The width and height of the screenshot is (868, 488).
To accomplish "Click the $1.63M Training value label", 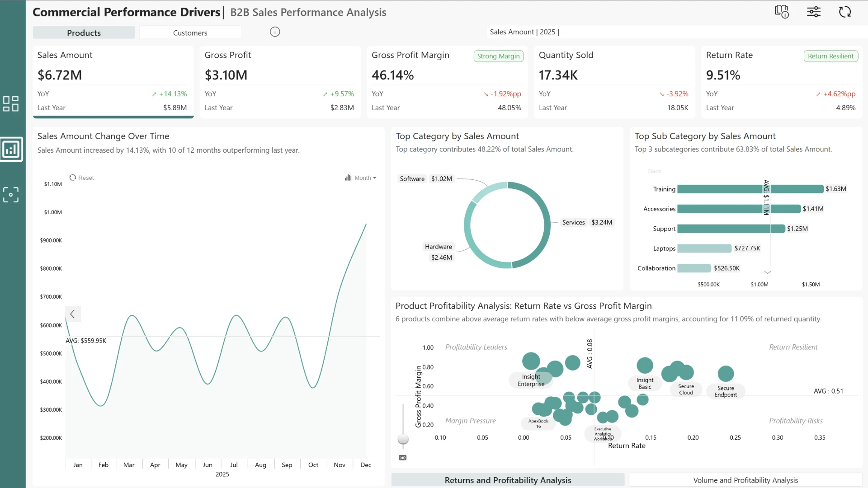I will tap(836, 189).
